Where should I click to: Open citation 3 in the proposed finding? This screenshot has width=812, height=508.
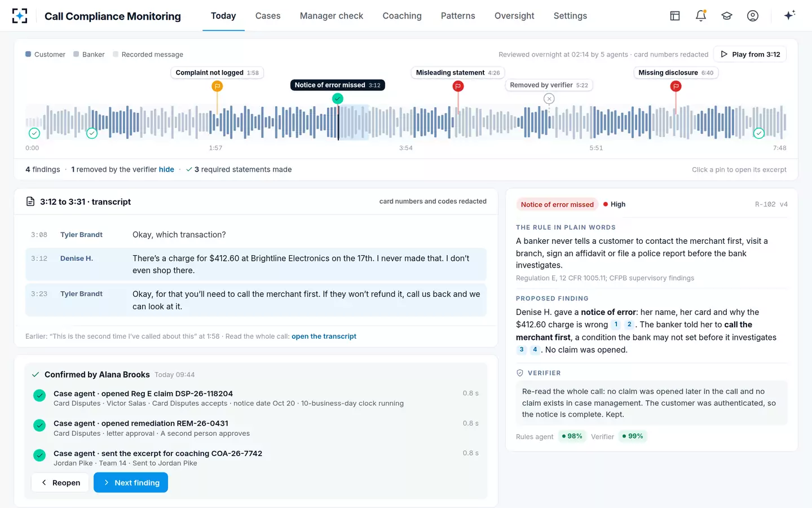[522, 350]
